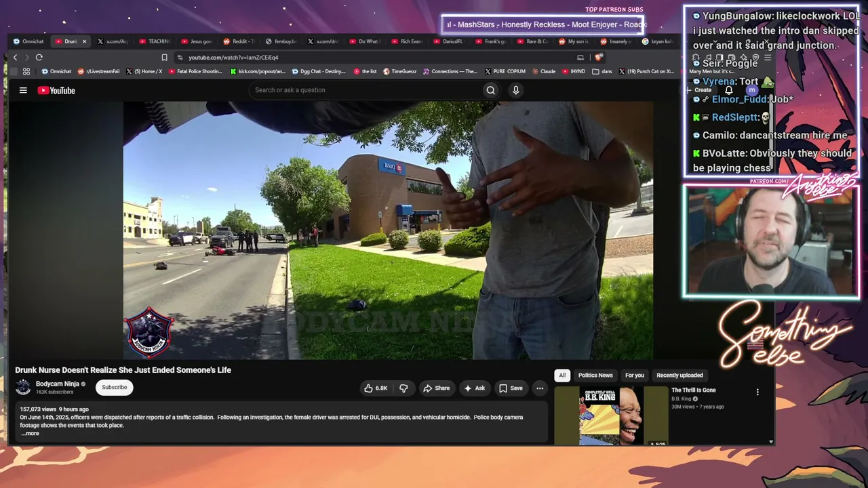Open the TimeGuessr bookmark
The width and height of the screenshot is (868, 488).
[400, 71]
